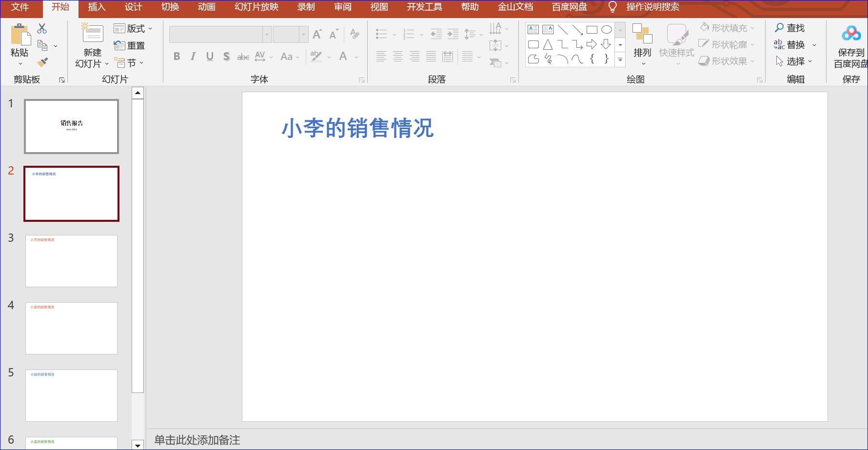Click the increase indent icon
Screen dimensions: 868x450
coord(453,34)
